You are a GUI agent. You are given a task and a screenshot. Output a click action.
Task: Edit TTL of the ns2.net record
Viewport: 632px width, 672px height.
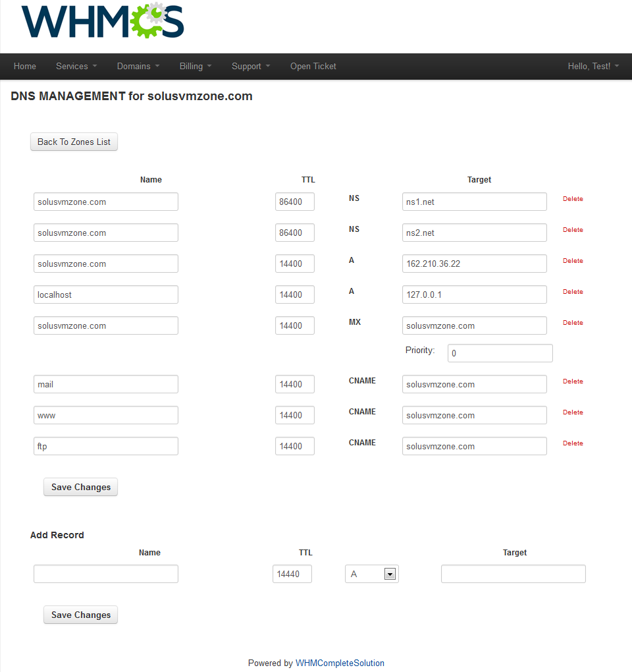coord(294,233)
